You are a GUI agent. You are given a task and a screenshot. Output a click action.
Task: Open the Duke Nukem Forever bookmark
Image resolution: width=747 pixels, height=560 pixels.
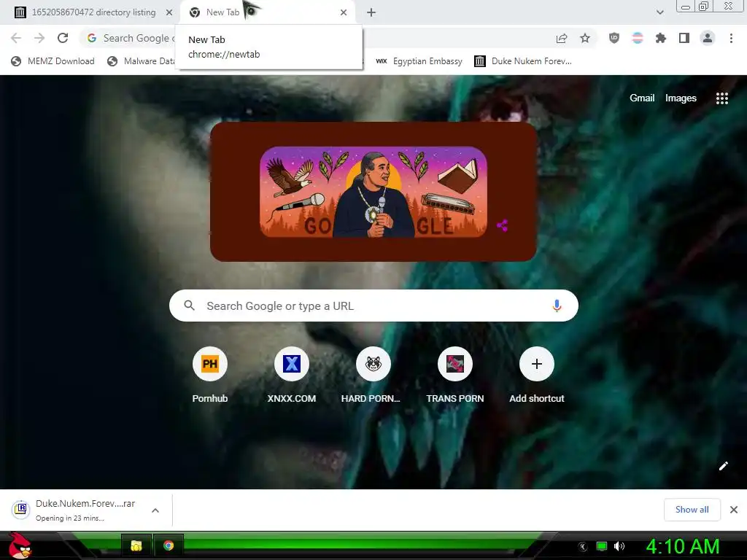coord(523,61)
